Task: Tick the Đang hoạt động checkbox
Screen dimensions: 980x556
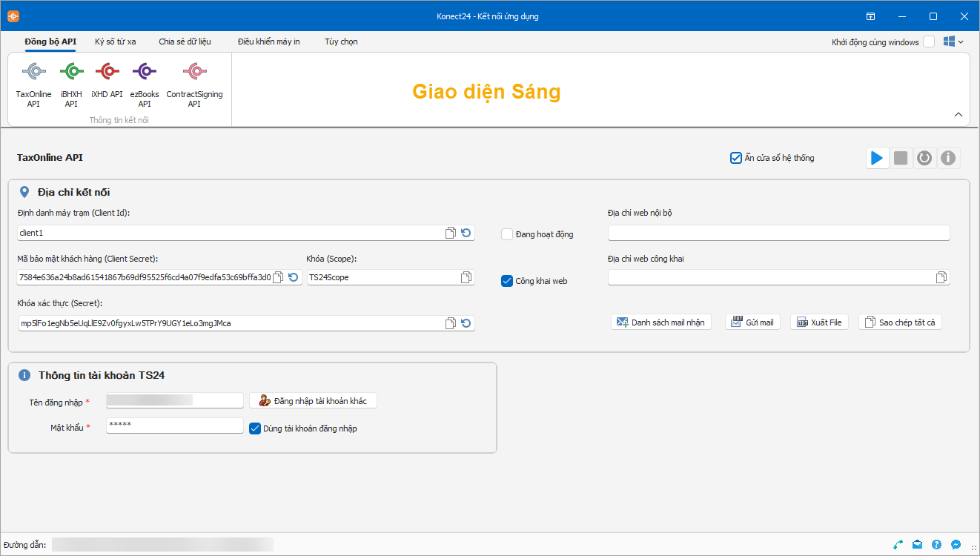Action: pos(507,234)
